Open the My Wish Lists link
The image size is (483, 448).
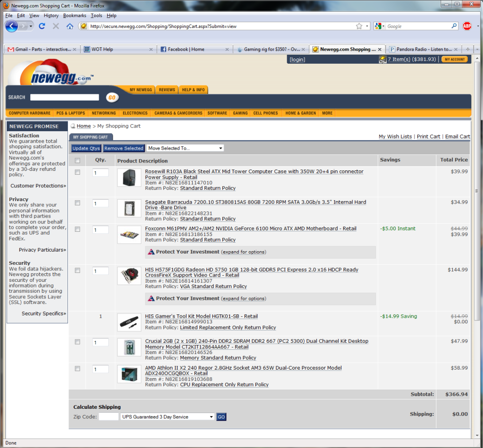click(x=395, y=136)
